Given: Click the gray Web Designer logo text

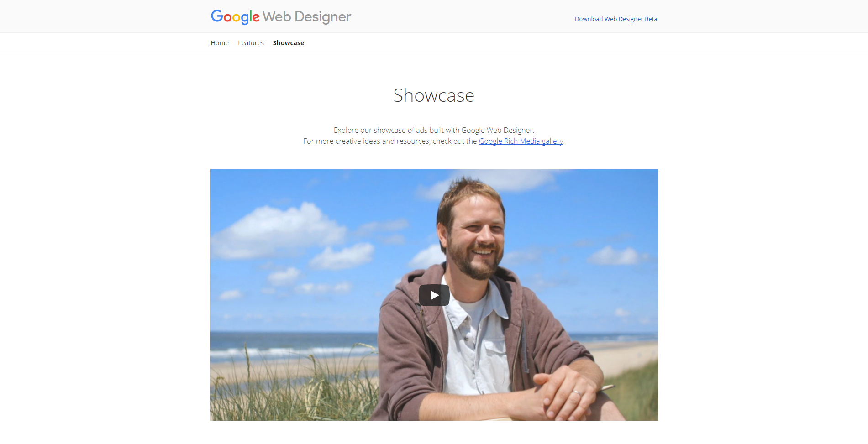Looking at the screenshot, I should (307, 17).
